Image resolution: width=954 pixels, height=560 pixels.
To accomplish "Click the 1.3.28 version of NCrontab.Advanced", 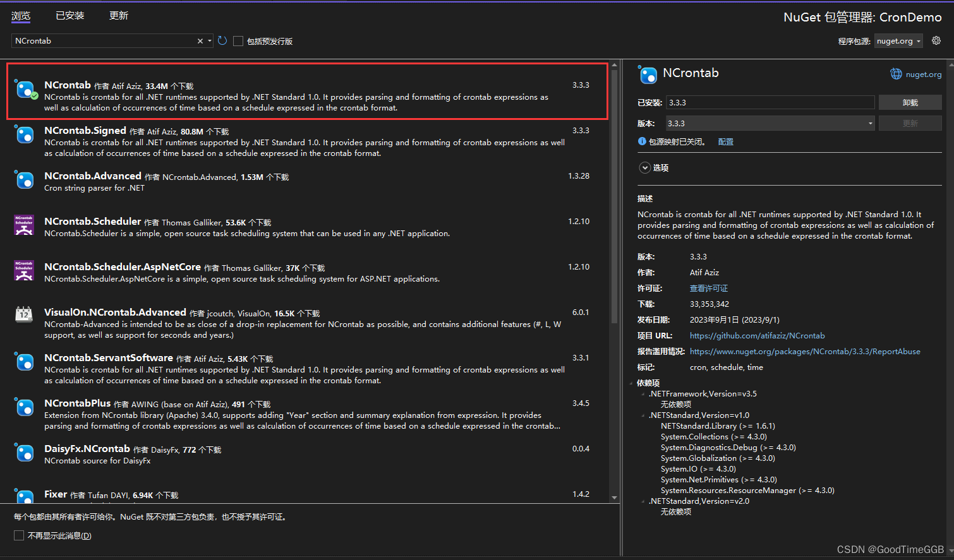I will 579,176.
